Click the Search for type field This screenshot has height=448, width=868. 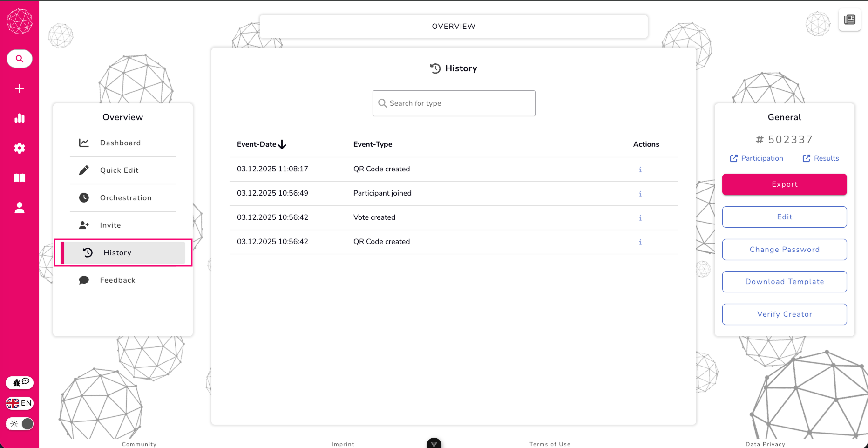454,103
